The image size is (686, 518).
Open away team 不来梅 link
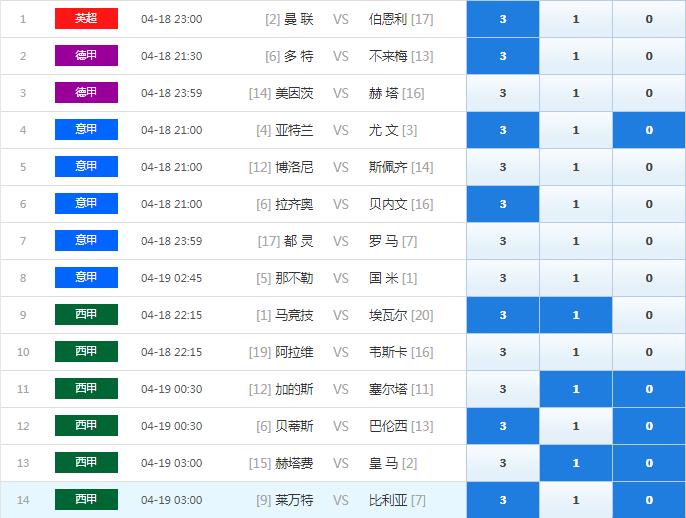pos(388,56)
